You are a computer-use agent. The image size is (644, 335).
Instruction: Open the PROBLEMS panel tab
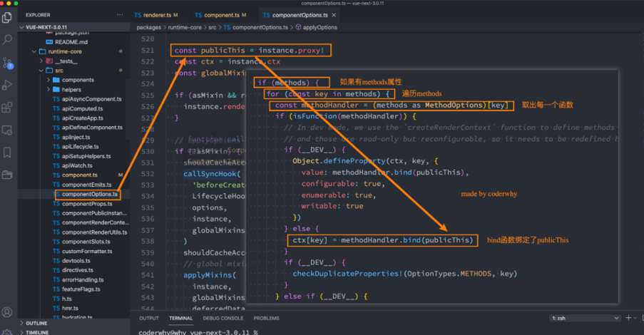click(x=266, y=318)
